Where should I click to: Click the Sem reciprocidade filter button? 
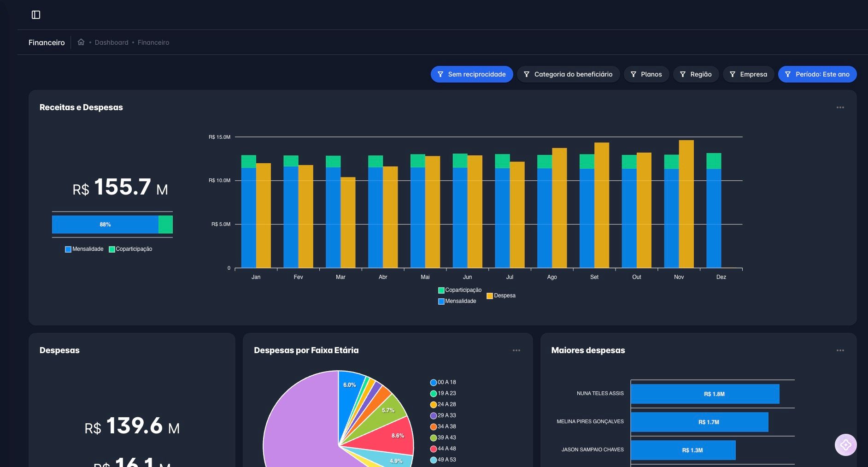tap(472, 74)
